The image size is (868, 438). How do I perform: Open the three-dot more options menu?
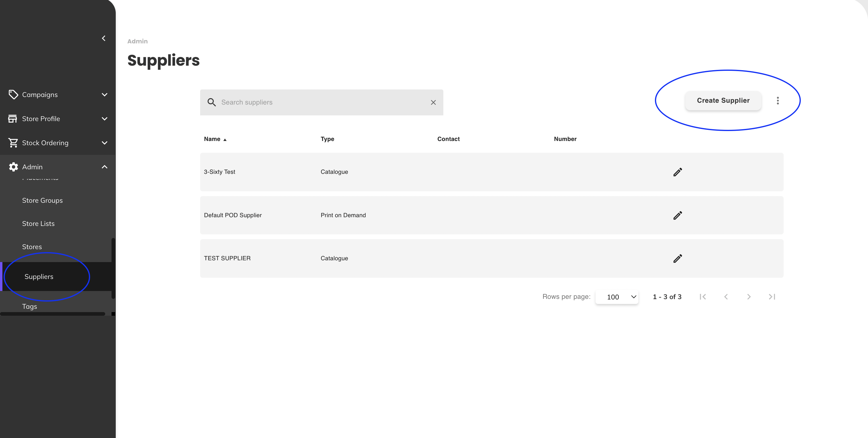pos(777,101)
